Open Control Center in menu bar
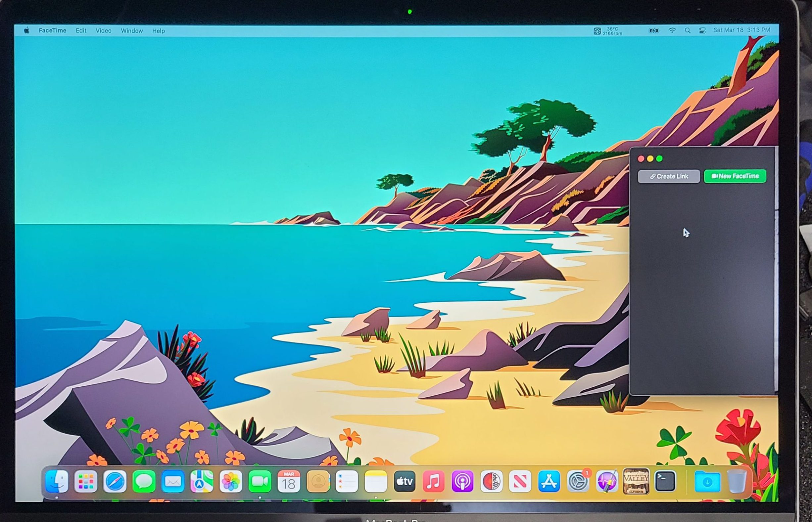The width and height of the screenshot is (812, 522). pyautogui.click(x=702, y=30)
